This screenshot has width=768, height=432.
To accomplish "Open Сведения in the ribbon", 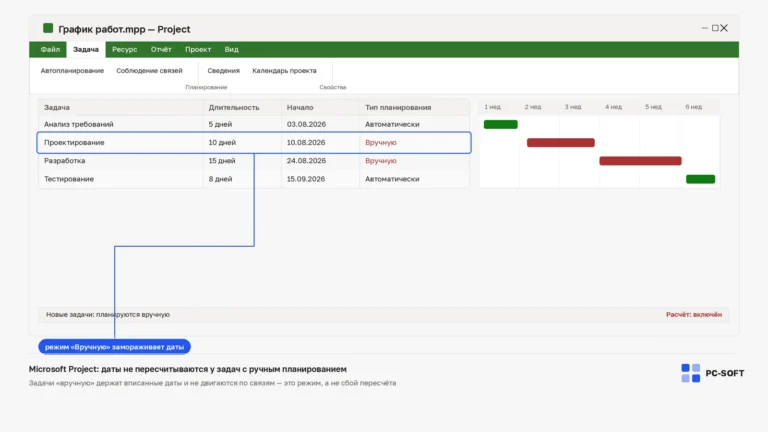I will (223, 71).
